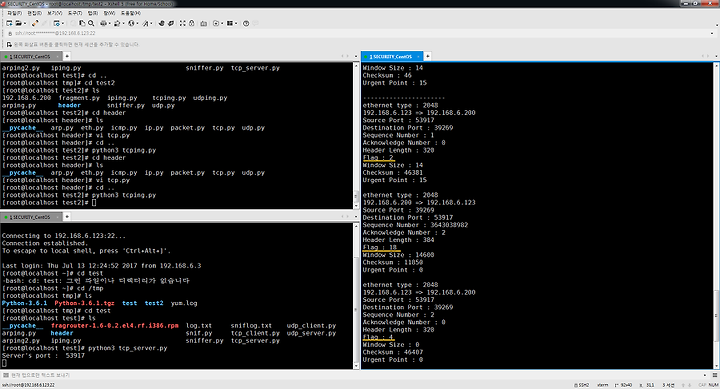This screenshot has width=720, height=389.
Task: Click the SSH2 status bar indicator
Action: (x=581, y=385)
